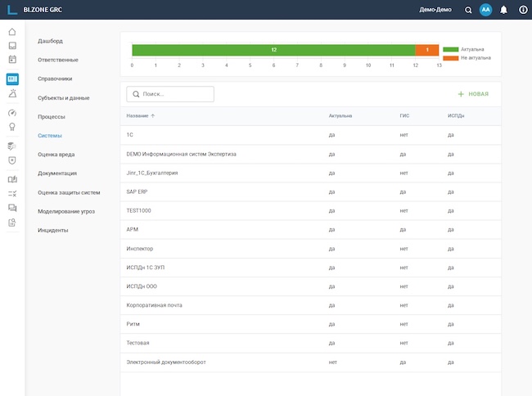Open the chat bubbles icon
Screen dimensions: 532x396
[x=12, y=208]
